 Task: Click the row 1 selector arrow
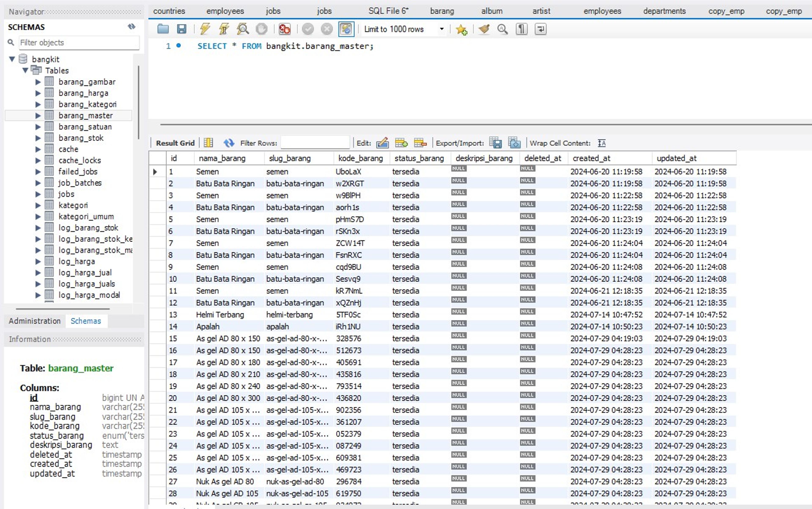(155, 172)
